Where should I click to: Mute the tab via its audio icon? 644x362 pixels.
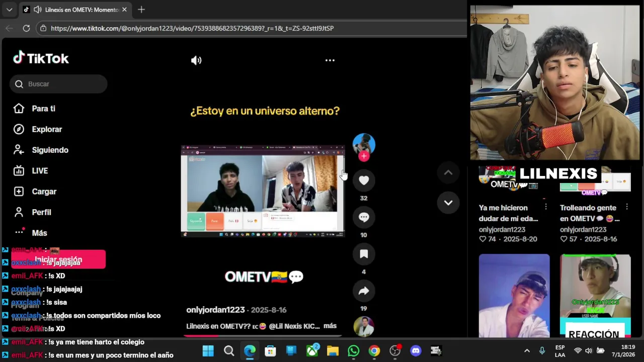37,10
